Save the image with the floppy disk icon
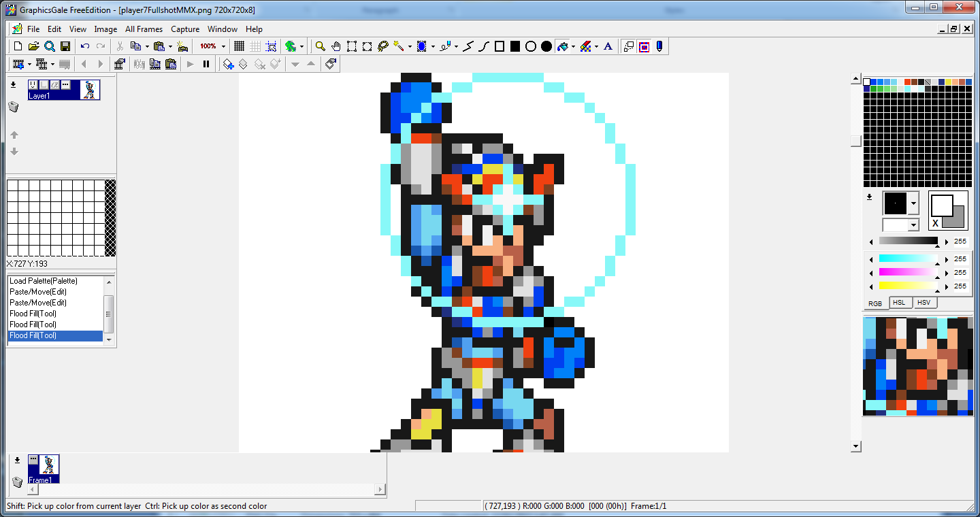 [65, 46]
